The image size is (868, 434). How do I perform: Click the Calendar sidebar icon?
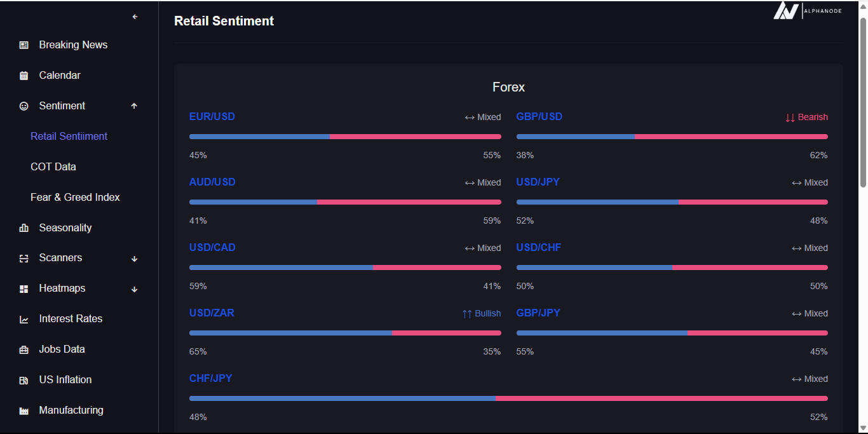[x=24, y=76]
